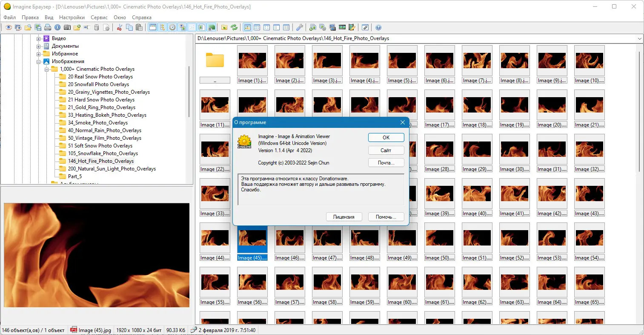Click the images-with-gear batch convert icon
This screenshot has width=644, height=335.
(323, 27)
